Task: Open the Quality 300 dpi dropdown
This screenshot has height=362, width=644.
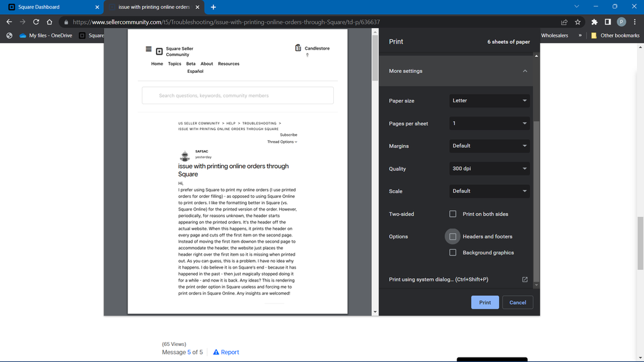Action: 489,169
